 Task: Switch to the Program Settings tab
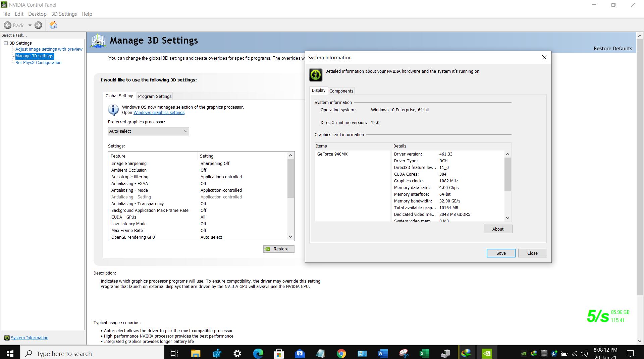pos(155,96)
